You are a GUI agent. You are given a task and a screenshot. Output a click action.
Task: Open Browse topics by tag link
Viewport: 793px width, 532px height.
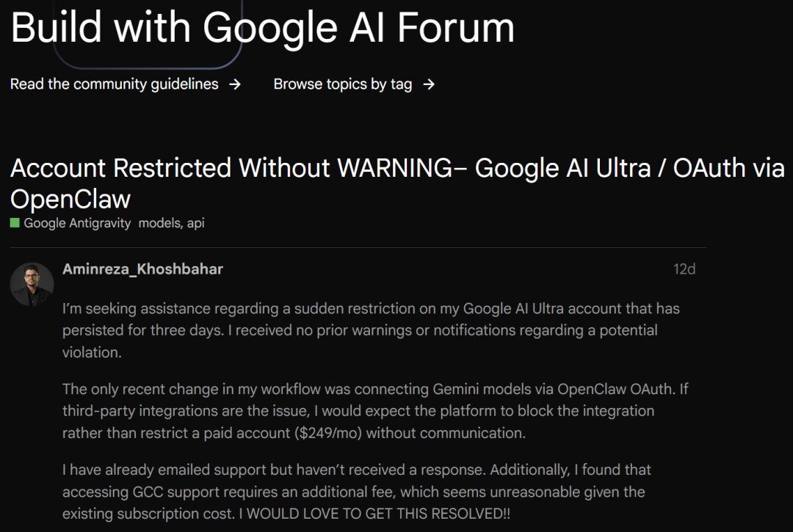click(343, 84)
